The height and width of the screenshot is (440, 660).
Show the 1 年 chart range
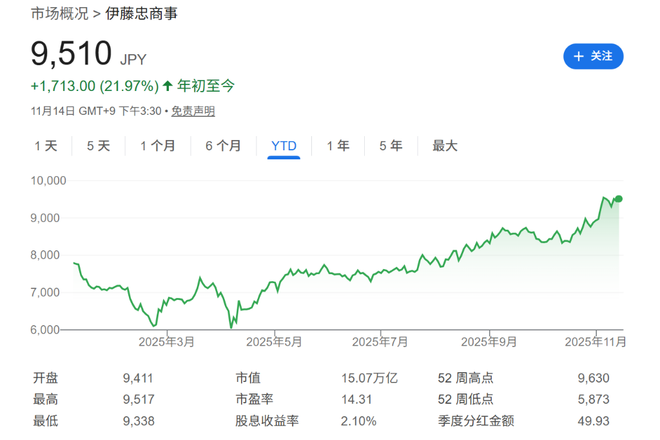point(338,146)
